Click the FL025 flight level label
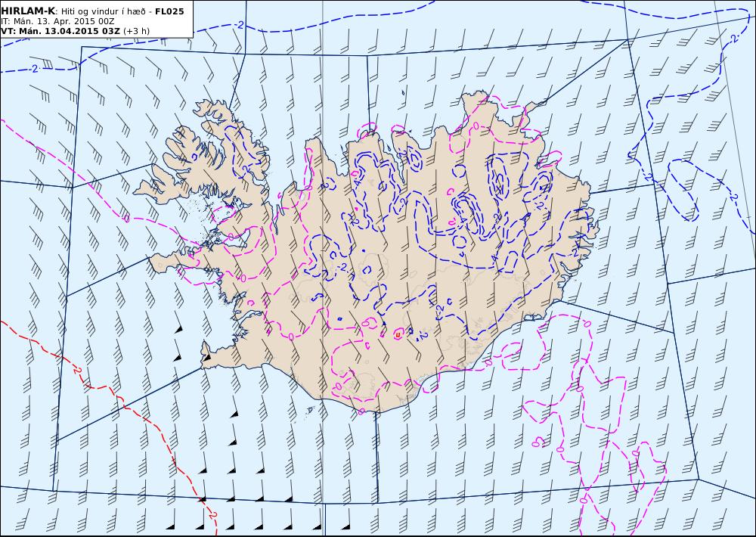 [x=169, y=11]
